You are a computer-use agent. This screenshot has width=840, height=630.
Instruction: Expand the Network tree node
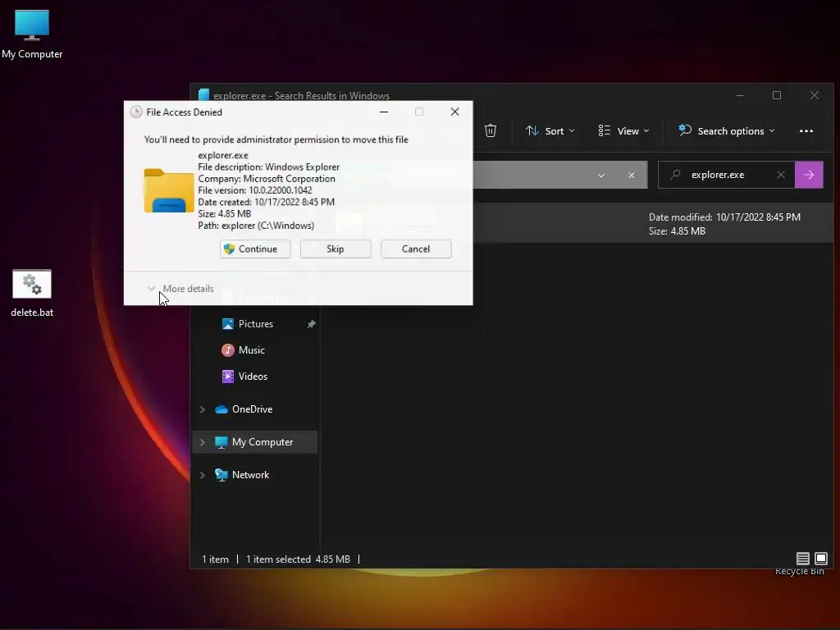click(x=203, y=475)
